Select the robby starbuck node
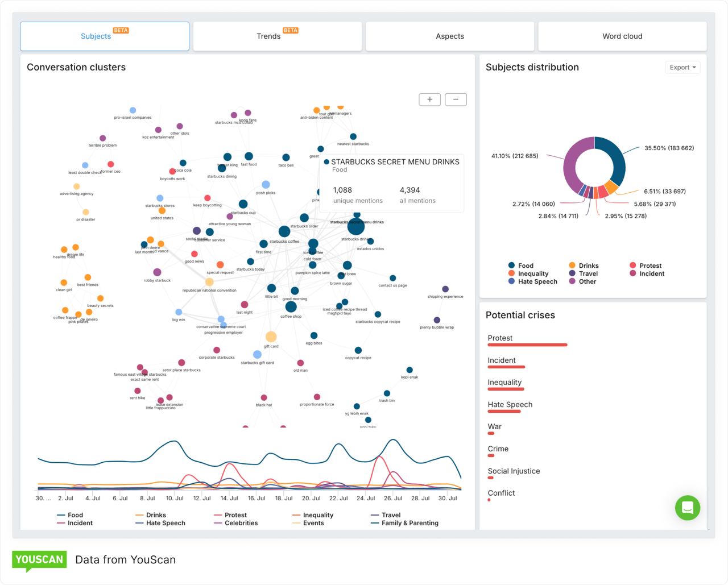728x585 pixels. point(157,272)
